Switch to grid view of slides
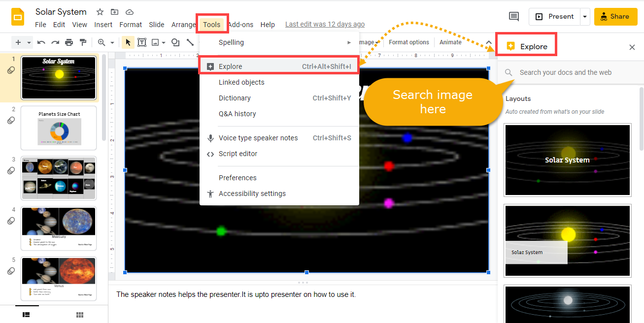This screenshot has height=323, width=644. point(79,314)
